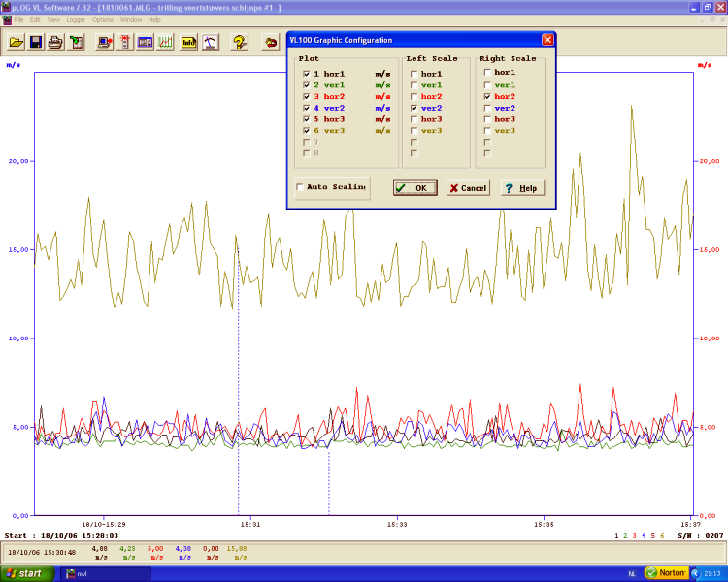
Task: Click the mvl taskbar window button
Action: tap(106, 574)
